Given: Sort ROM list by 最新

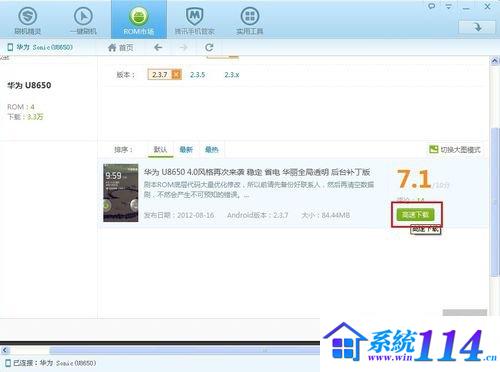Looking at the screenshot, I should click(x=186, y=149).
